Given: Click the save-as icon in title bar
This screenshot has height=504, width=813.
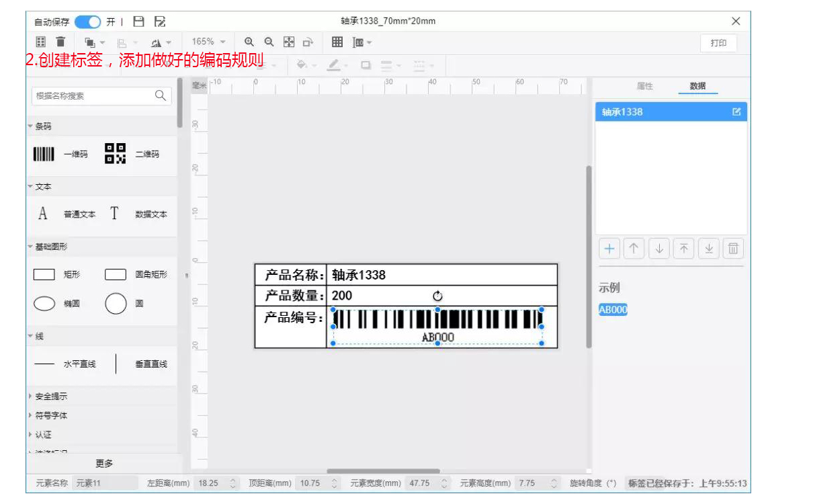Looking at the screenshot, I should tap(160, 22).
